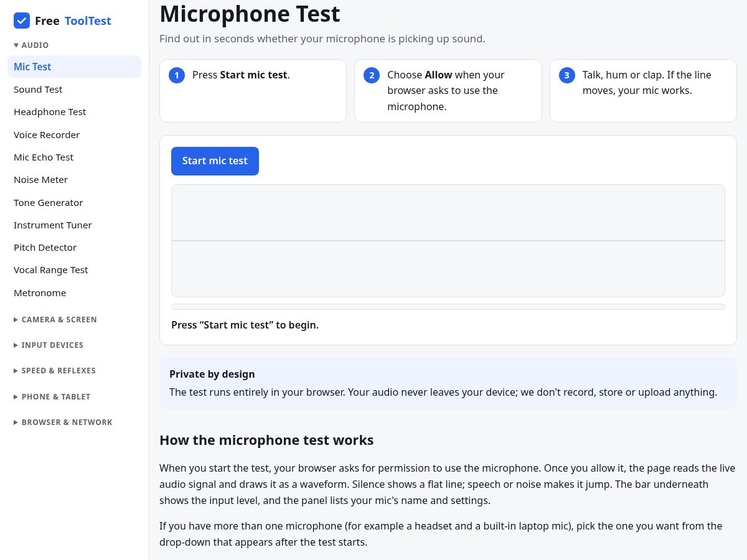Click step 2 number badge
The image size is (747, 560).
[x=372, y=75]
